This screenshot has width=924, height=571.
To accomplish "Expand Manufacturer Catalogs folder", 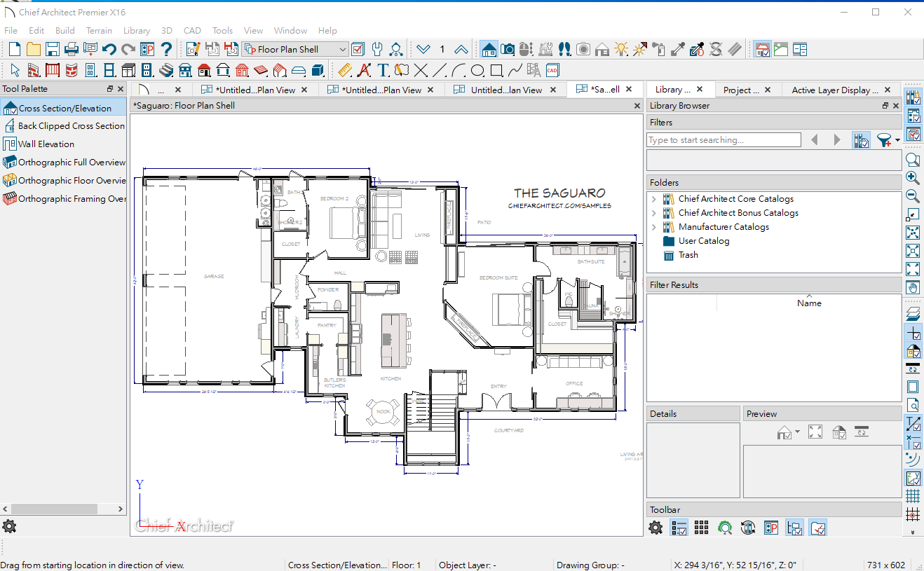I will coord(654,227).
